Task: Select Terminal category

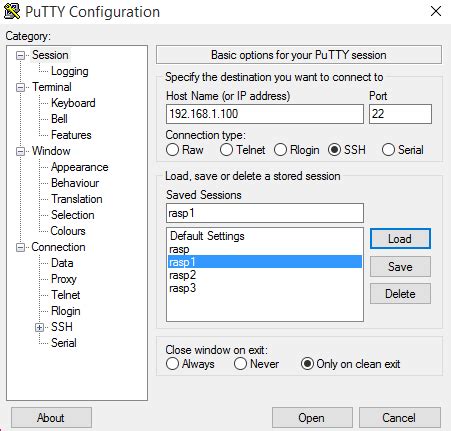Action: (x=52, y=87)
